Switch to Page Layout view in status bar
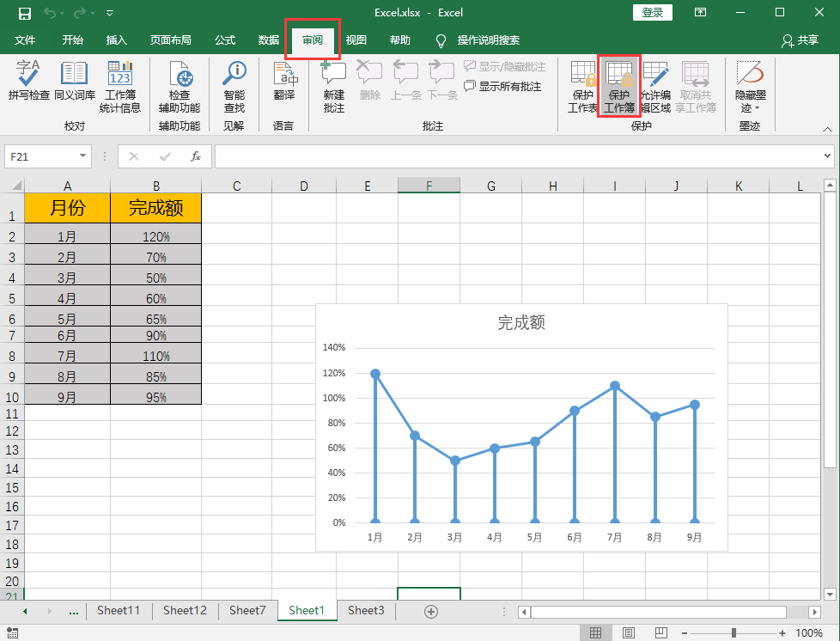Screen dimensions: 840x641 [628, 633]
